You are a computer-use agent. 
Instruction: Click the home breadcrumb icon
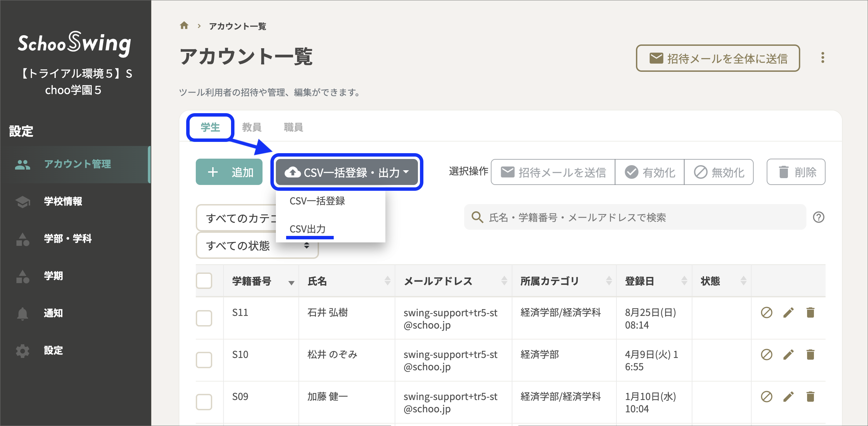(x=184, y=25)
